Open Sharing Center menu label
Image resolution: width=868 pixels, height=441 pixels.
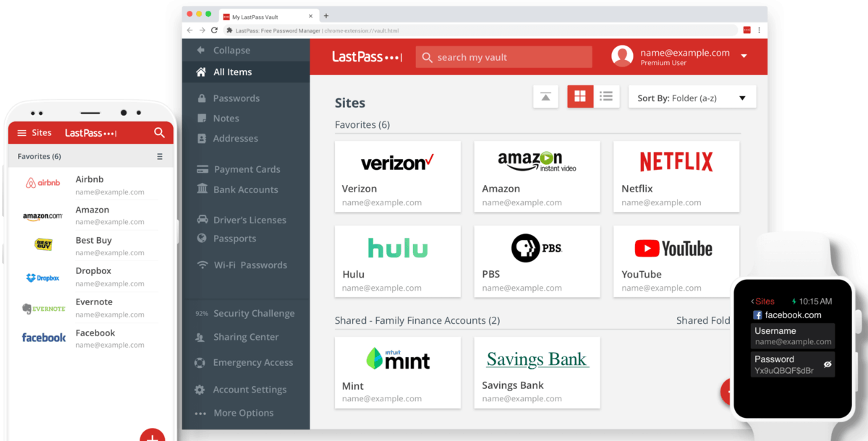[x=246, y=337]
